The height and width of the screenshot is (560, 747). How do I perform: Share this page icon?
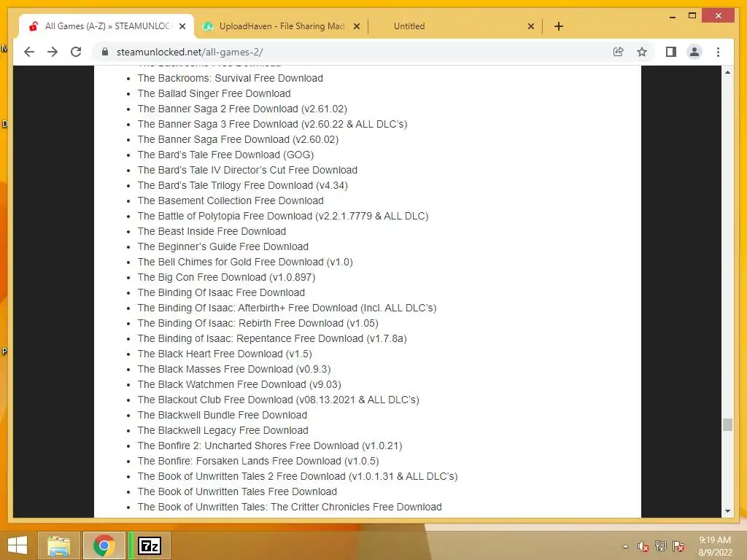coord(619,52)
